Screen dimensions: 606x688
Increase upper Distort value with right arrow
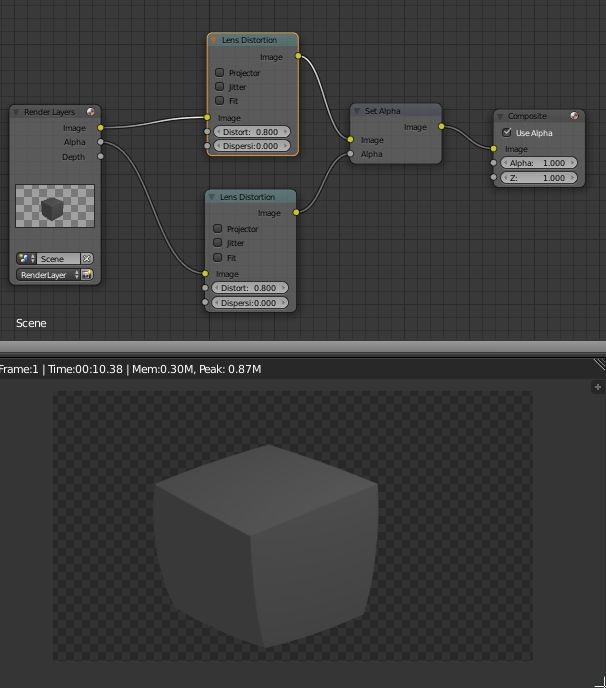[x=285, y=132]
